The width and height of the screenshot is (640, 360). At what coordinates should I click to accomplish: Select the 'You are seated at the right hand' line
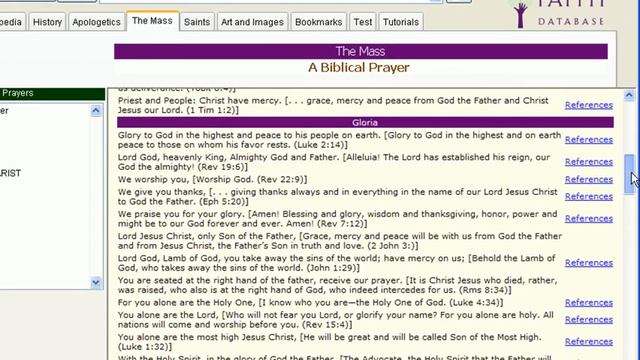click(x=338, y=285)
